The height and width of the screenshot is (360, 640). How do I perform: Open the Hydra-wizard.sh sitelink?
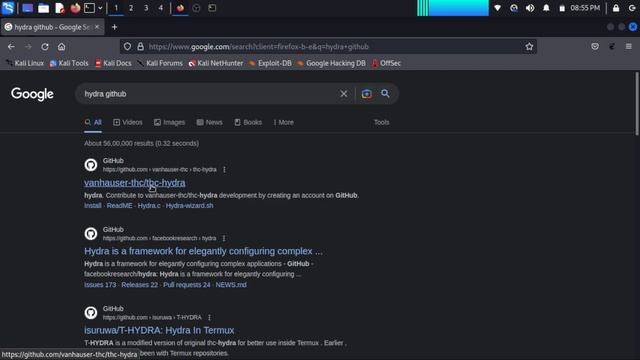click(x=189, y=206)
